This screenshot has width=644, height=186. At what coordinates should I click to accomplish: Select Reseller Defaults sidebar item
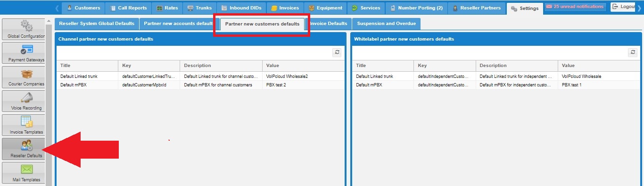[24, 149]
